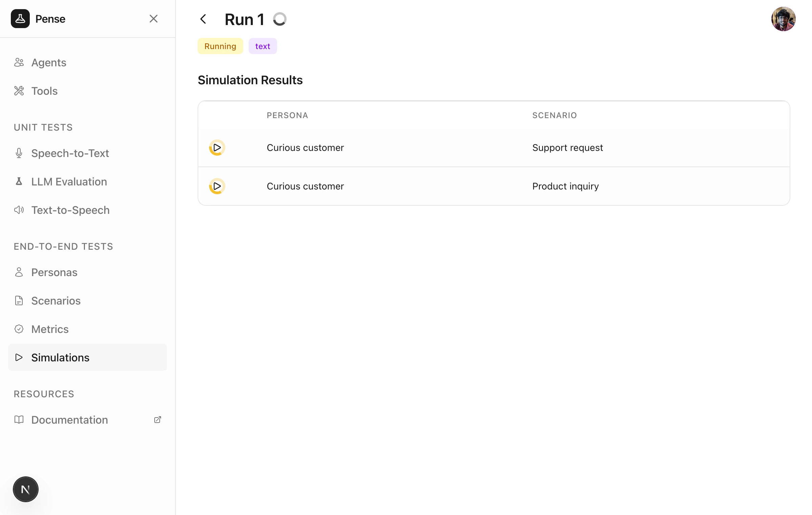Close the sidebar with the X icon
Screen dimensions: 812x515
154,19
